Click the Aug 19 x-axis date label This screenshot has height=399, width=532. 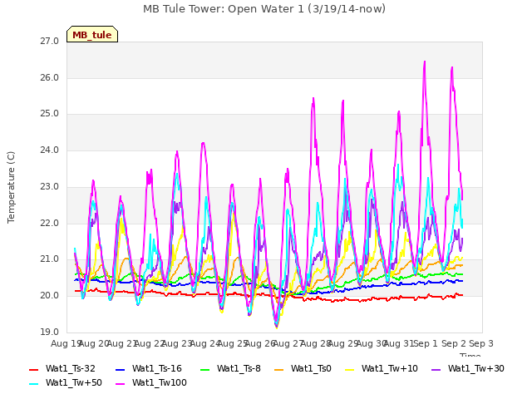66,343
